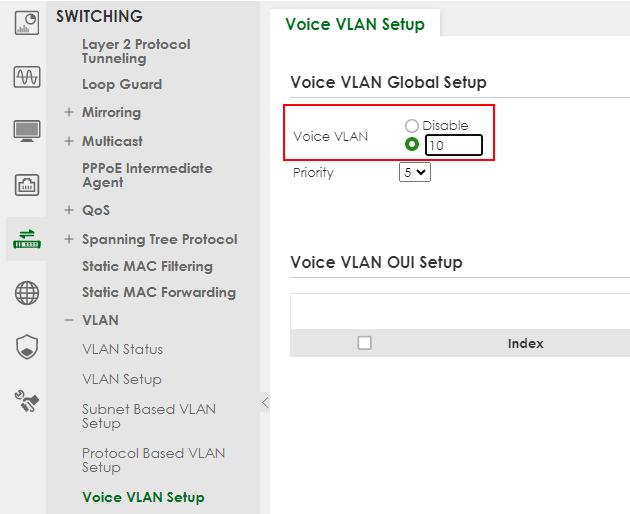
Task: Expand the Mirroring menu with plus sign
Action: pos(69,112)
